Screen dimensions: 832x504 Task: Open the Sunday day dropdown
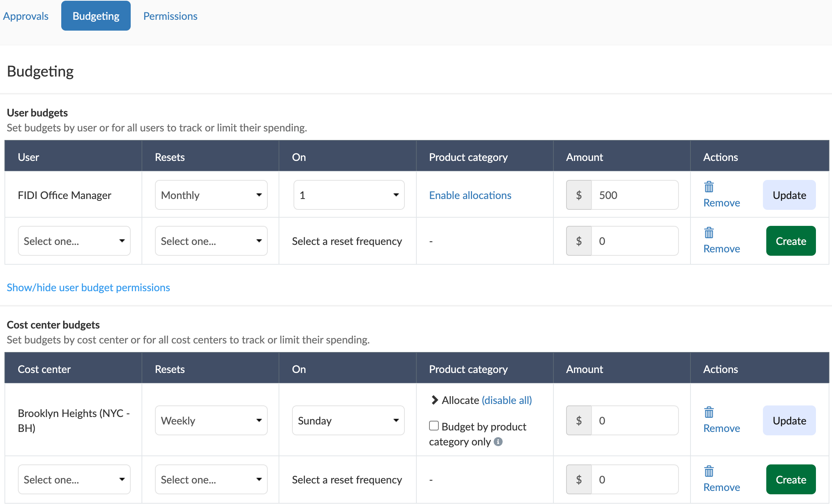[348, 420]
